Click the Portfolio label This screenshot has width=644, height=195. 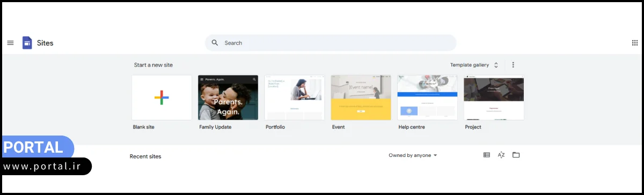[275, 127]
